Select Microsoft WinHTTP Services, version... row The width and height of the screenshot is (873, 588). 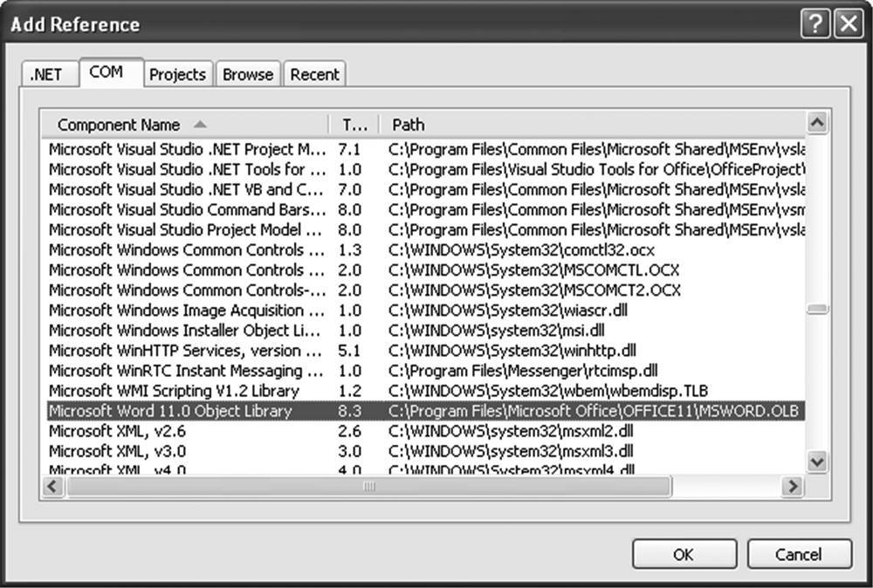(x=426, y=351)
